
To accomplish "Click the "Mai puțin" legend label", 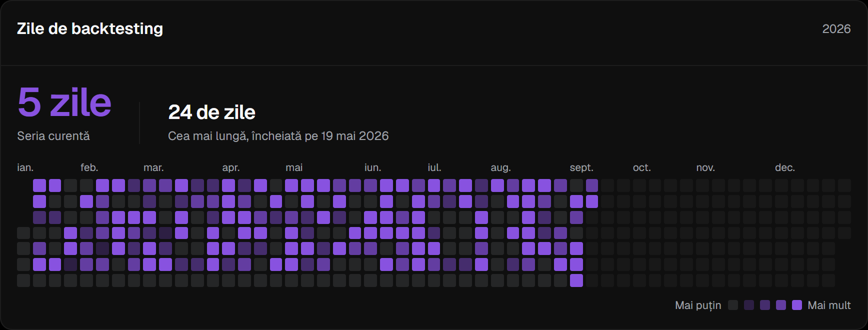I will (x=698, y=305).
